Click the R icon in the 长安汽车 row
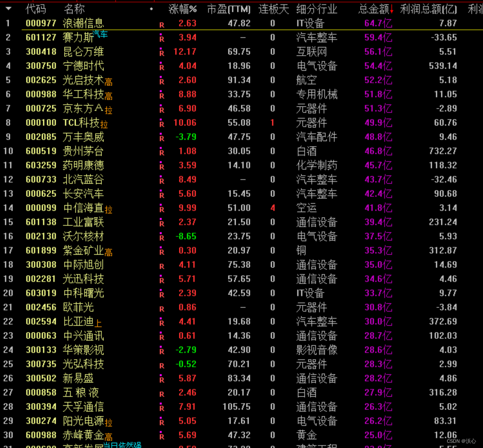The image size is (483, 448). point(162,195)
